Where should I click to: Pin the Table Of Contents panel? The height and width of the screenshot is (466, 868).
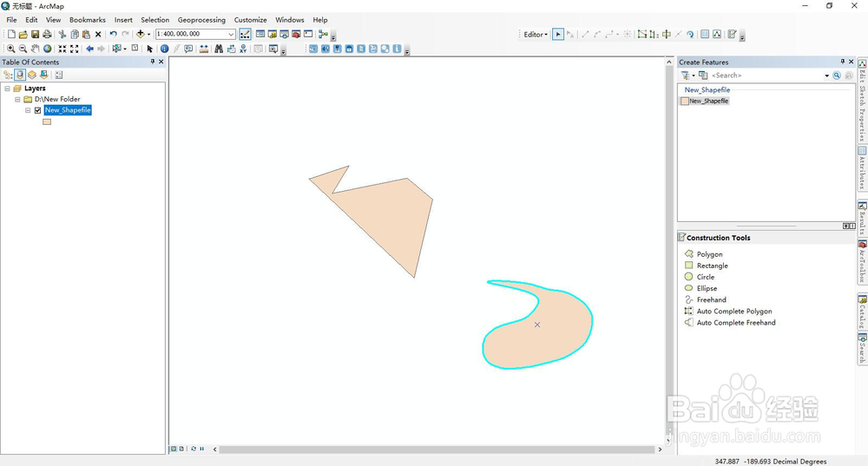point(153,62)
